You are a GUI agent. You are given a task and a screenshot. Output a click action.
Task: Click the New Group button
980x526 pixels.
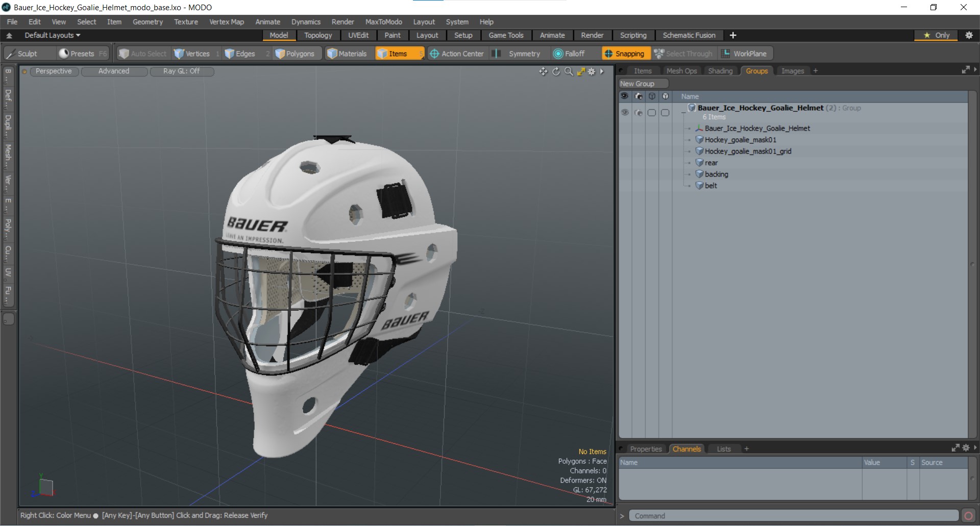[643, 84]
